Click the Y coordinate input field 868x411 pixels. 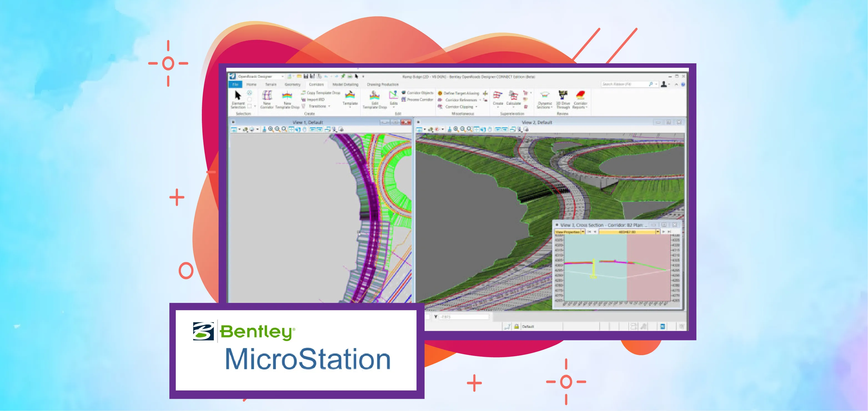[464, 317]
